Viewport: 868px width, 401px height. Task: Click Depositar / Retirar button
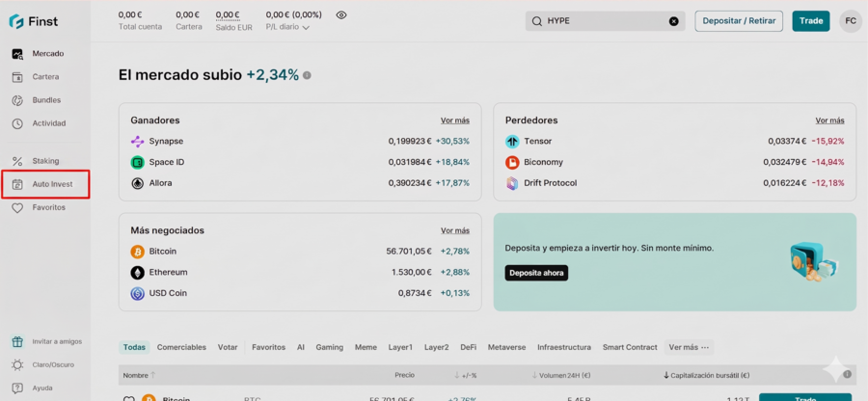click(x=739, y=21)
